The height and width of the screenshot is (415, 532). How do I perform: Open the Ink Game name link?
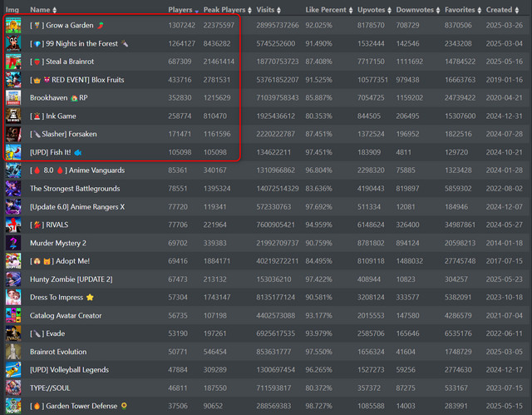click(x=53, y=116)
